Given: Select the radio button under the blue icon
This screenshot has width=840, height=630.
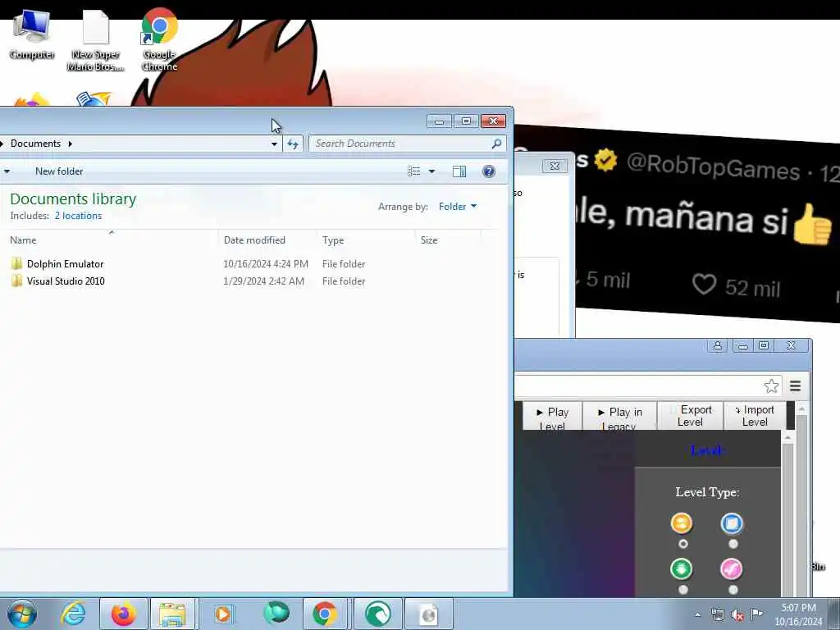Looking at the screenshot, I should pos(733,544).
